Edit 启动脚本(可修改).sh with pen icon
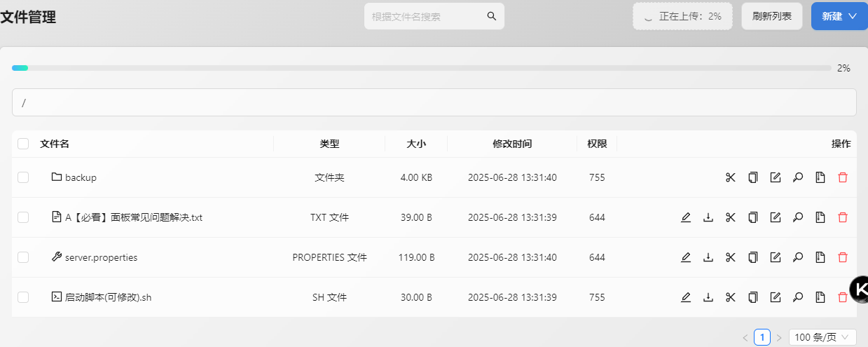868x347 pixels. click(686, 297)
